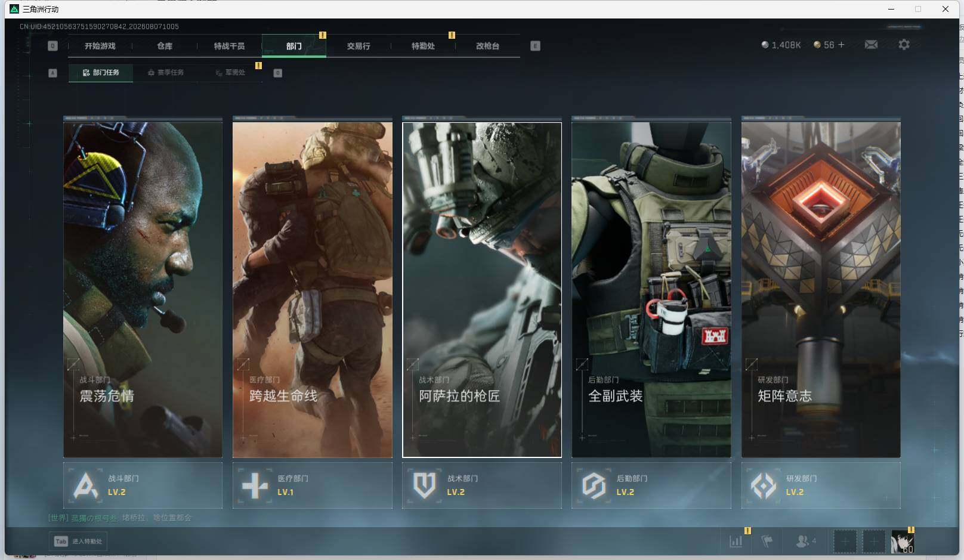
Task: Open the settings gear icon
Action: coord(904,45)
